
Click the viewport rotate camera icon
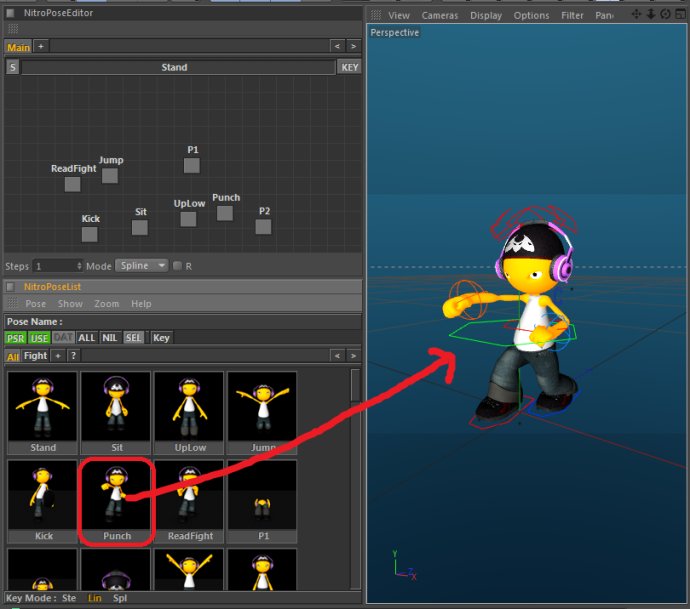[x=665, y=15]
